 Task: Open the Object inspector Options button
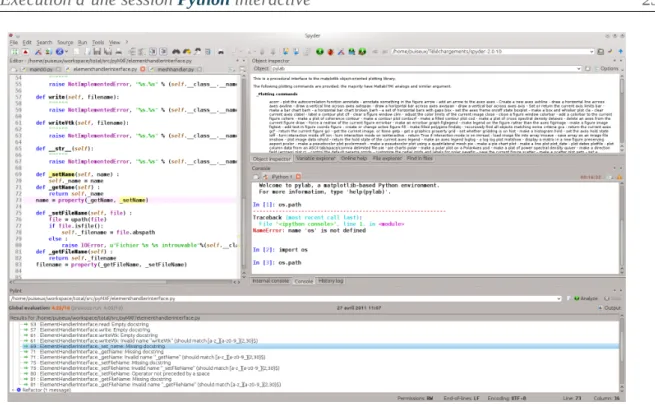pyautogui.click(x=609, y=68)
